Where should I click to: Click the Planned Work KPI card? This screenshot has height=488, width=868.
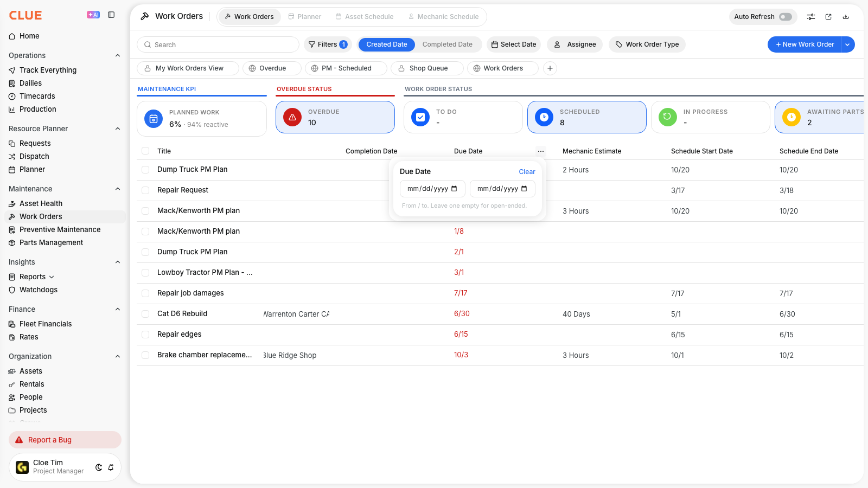click(x=202, y=119)
